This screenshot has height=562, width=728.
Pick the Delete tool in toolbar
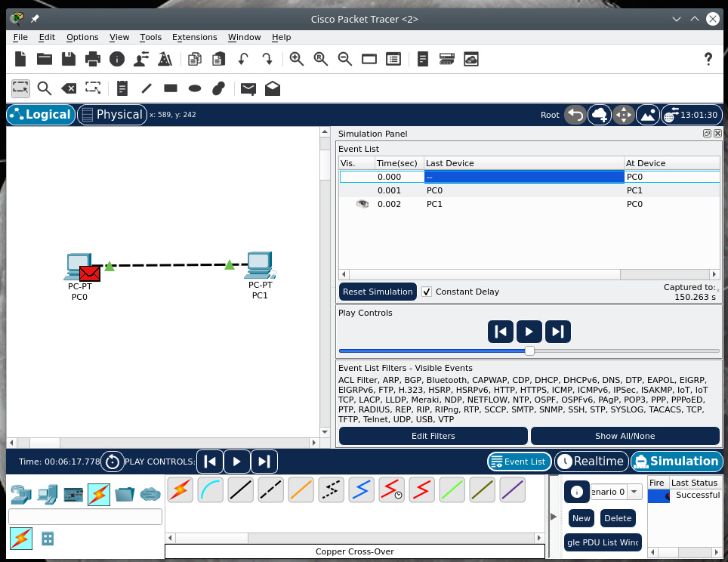69,88
